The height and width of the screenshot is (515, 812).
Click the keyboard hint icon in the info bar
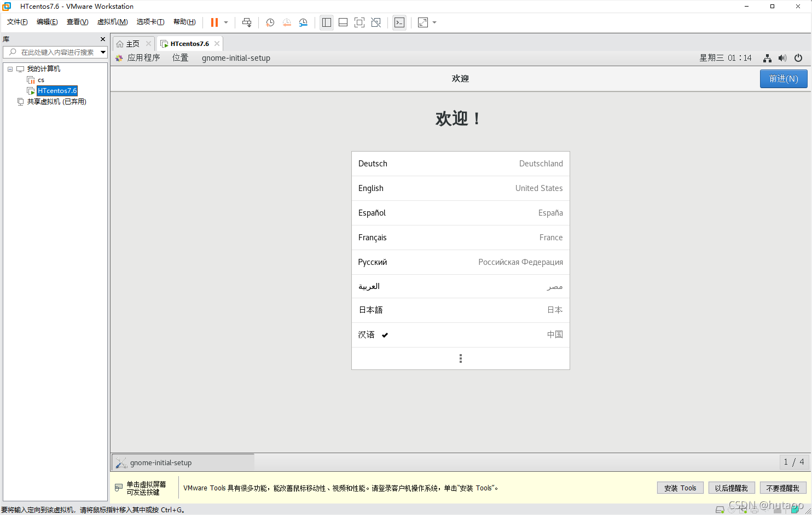coord(119,488)
